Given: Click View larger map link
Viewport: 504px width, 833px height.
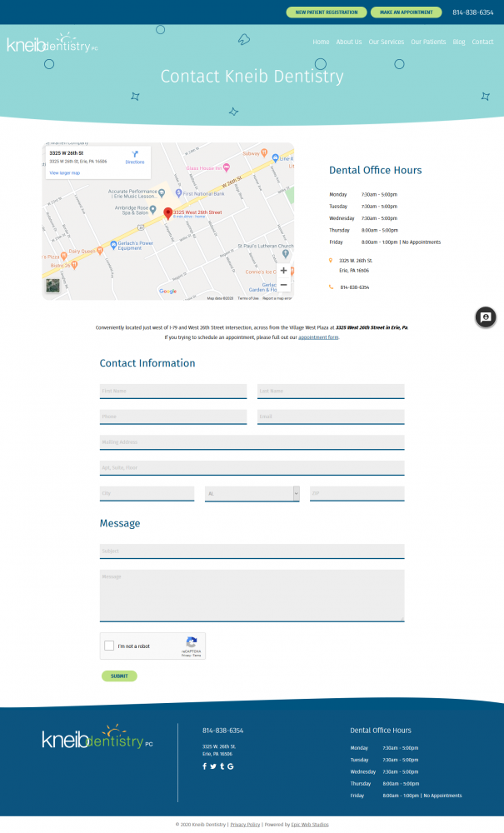Looking at the screenshot, I should click(x=65, y=173).
